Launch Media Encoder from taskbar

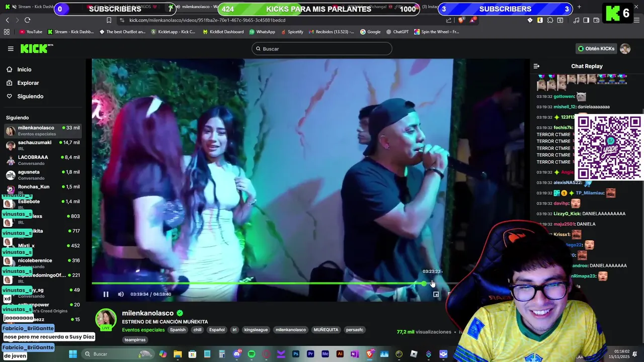pos(325,354)
